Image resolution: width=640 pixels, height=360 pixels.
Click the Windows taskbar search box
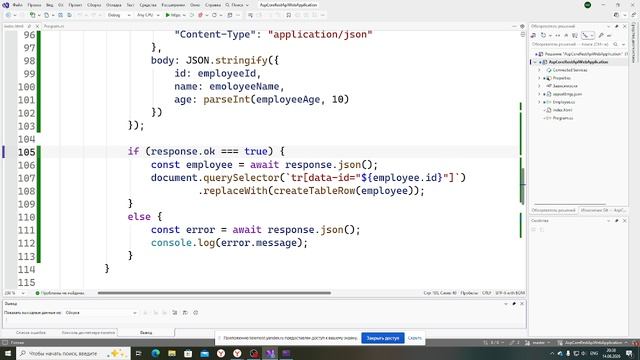click(73, 353)
